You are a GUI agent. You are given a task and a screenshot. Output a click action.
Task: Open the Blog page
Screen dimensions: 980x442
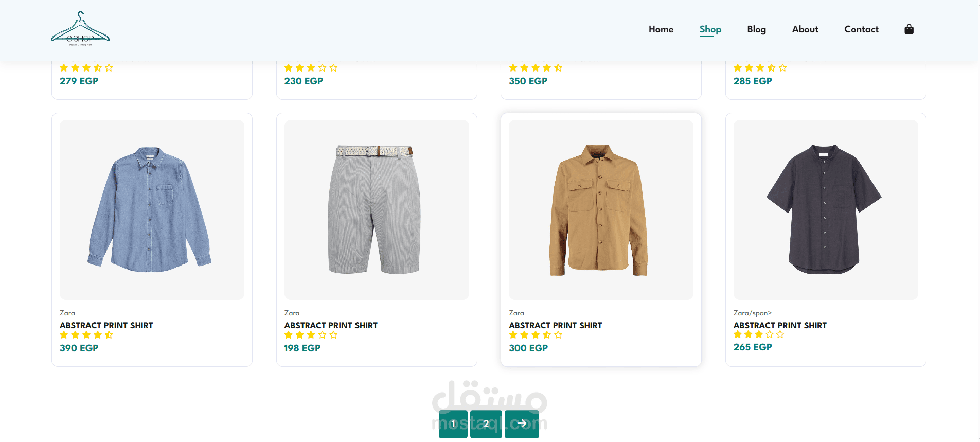756,29
